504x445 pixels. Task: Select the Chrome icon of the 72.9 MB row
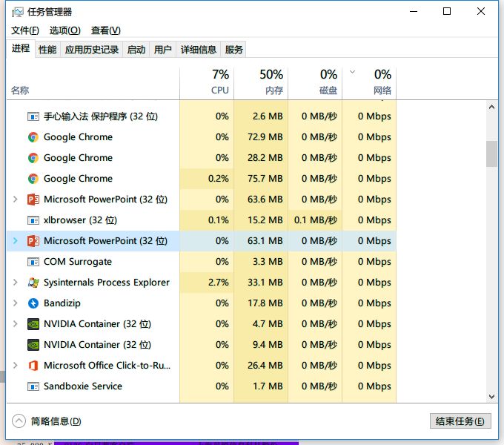coord(33,137)
